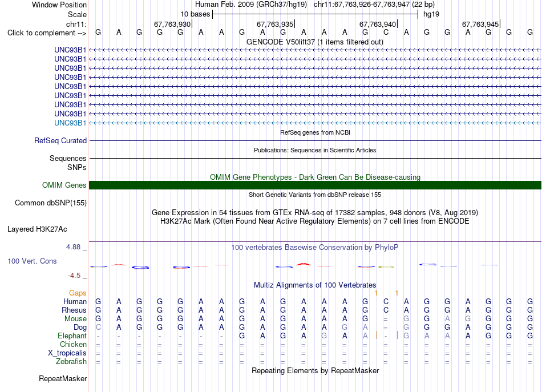
Task: Open 'Short Genetic Variants from dbSNP release 155' title
Action: tap(315, 195)
